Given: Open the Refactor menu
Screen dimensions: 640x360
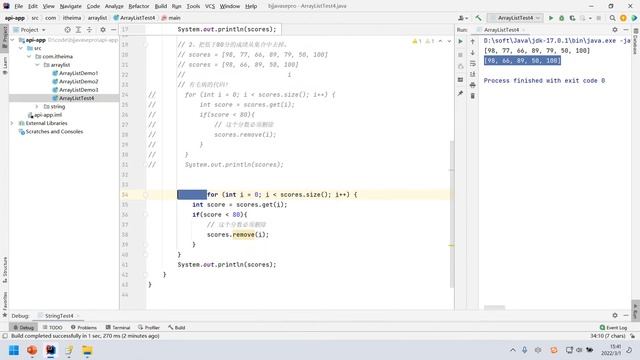Looking at the screenshot, I should click(x=139, y=6).
